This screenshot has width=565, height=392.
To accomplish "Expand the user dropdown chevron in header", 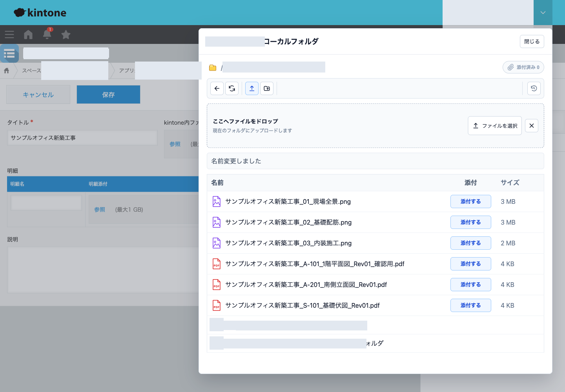I will (x=543, y=13).
